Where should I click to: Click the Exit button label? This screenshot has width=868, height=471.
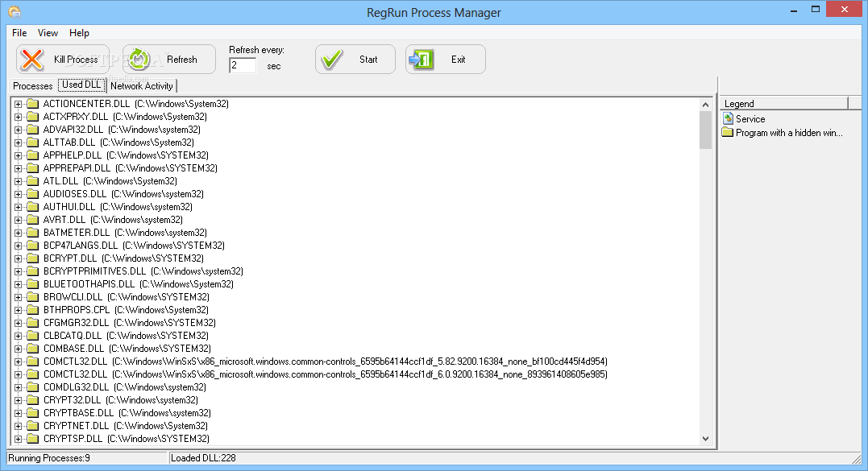tap(459, 59)
